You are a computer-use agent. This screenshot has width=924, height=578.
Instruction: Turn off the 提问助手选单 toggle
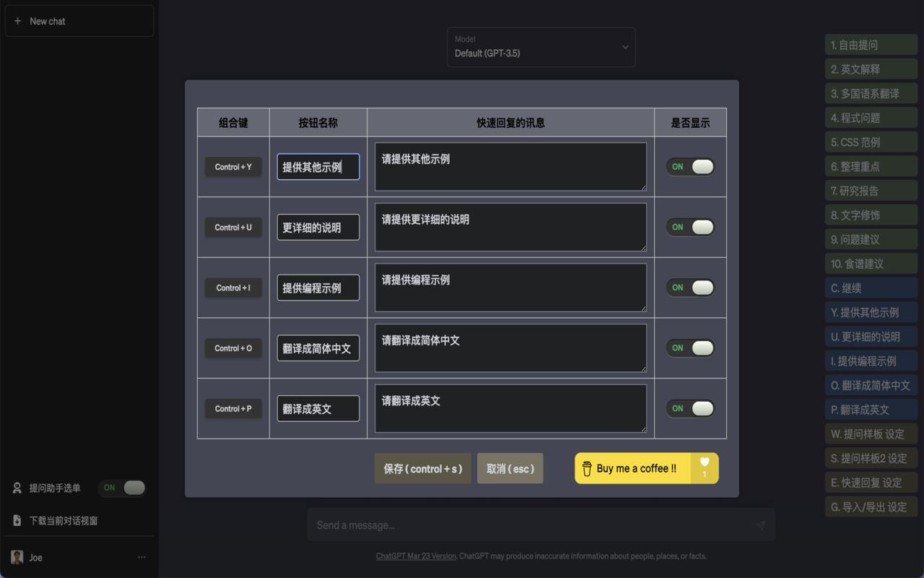(x=122, y=488)
